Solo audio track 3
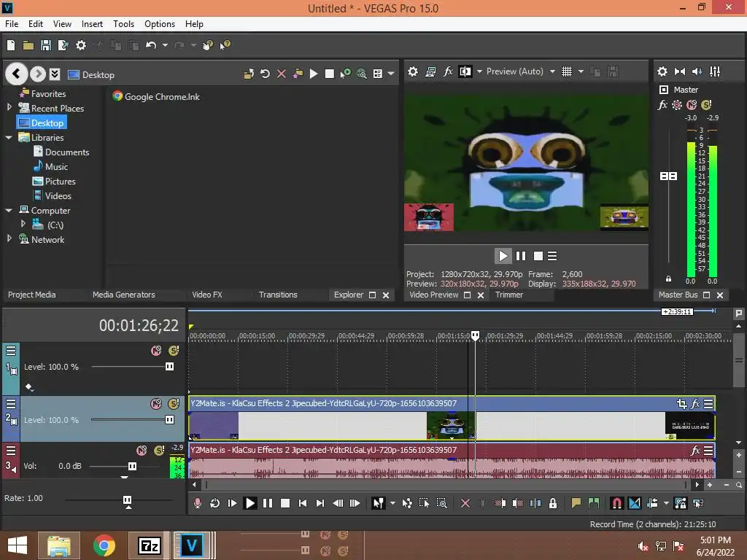This screenshot has width=747, height=560. (159, 450)
